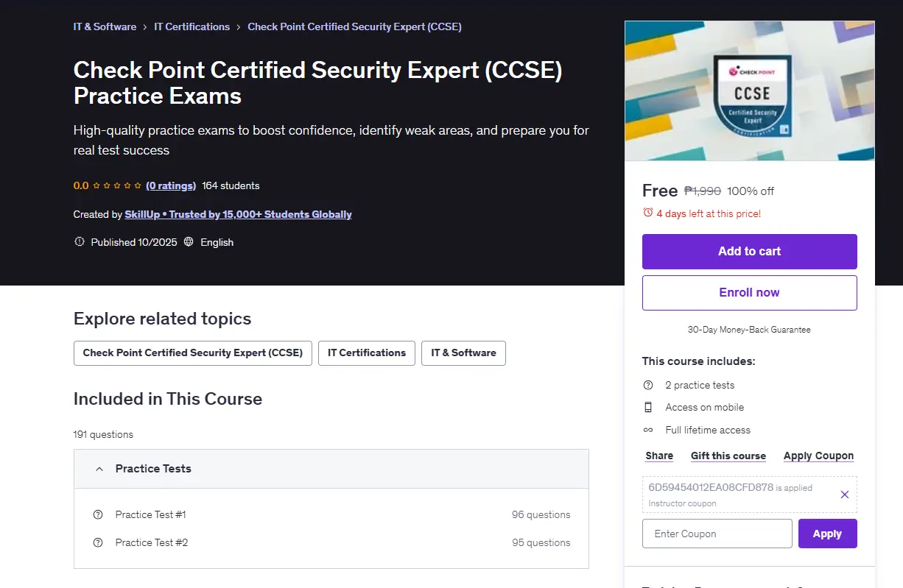This screenshot has height=588, width=903.
Task: Click 'Explore related topics' heading
Action: (x=162, y=319)
